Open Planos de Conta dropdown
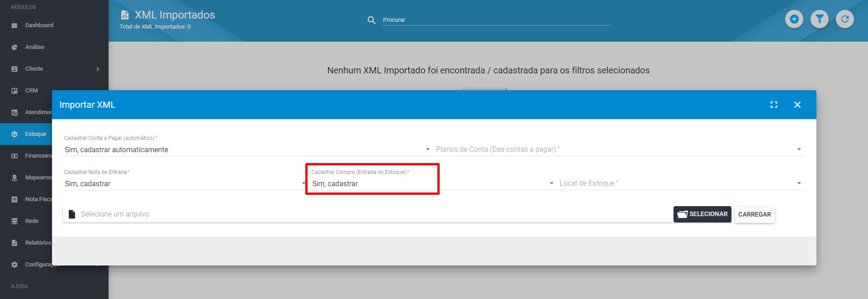The image size is (868, 299). point(620,149)
